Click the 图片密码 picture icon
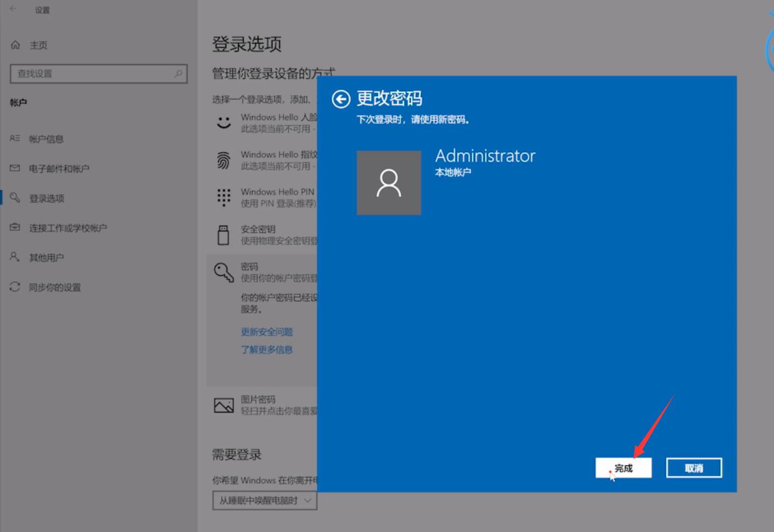Screen dimensions: 774x532 point(223,405)
